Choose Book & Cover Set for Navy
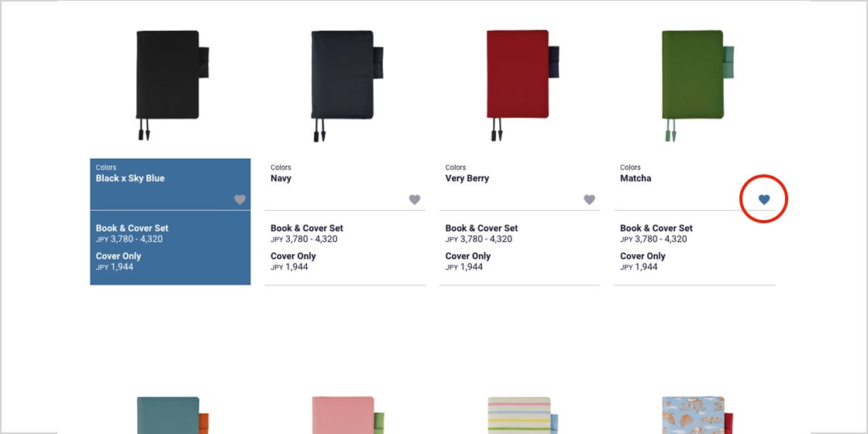The width and height of the screenshot is (868, 434). (307, 228)
